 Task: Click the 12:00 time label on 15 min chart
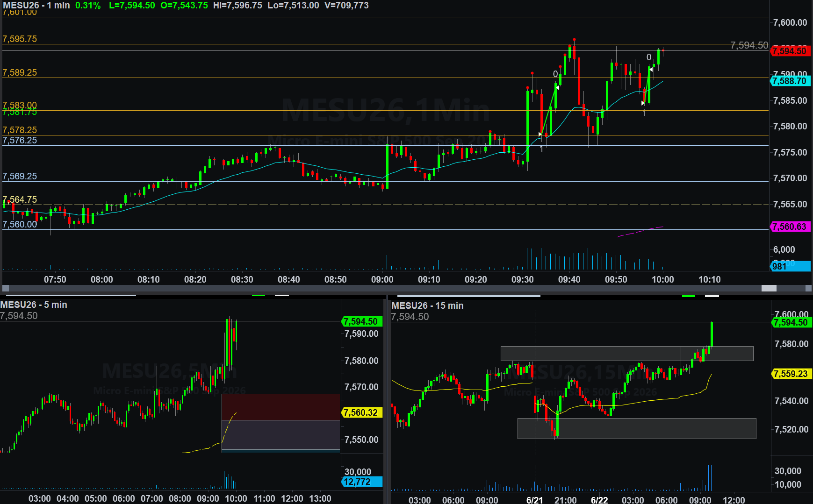coord(734,500)
